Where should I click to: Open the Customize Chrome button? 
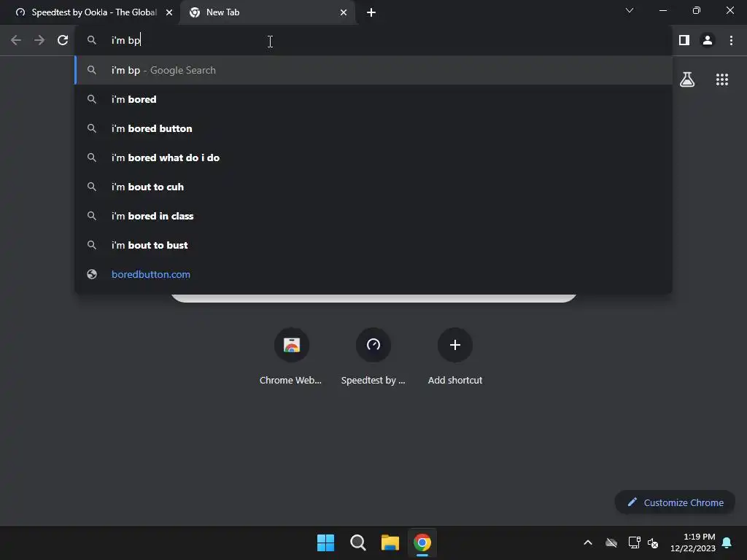tap(675, 502)
